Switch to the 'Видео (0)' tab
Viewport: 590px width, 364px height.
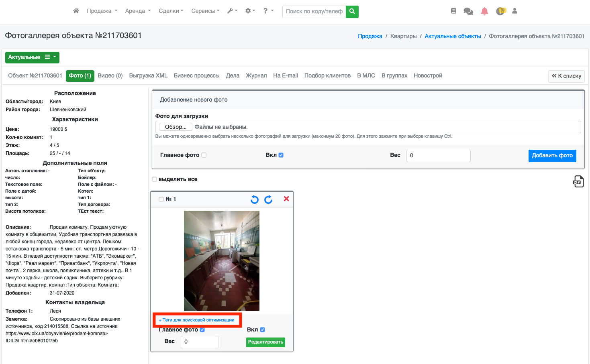click(110, 75)
